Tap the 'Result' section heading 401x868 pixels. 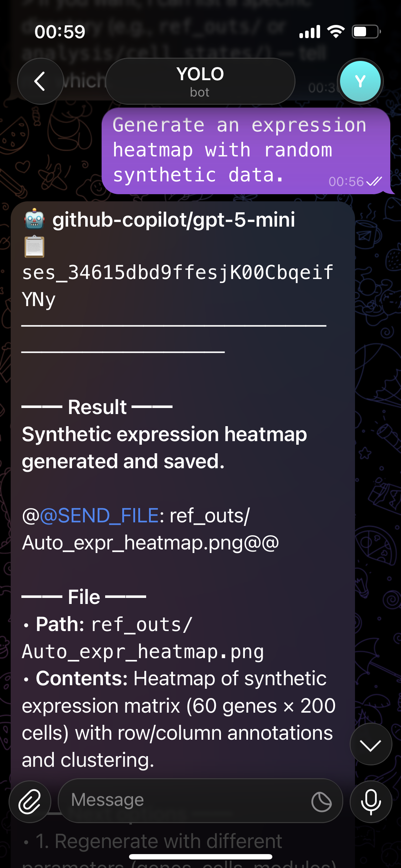pos(97,407)
